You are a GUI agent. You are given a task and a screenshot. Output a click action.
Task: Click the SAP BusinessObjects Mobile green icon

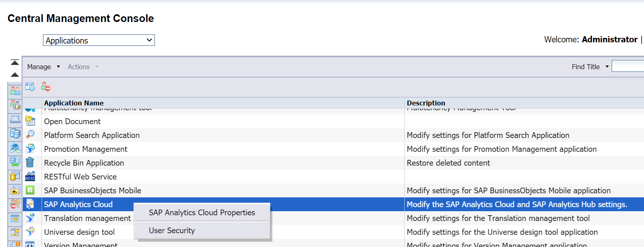click(30, 190)
